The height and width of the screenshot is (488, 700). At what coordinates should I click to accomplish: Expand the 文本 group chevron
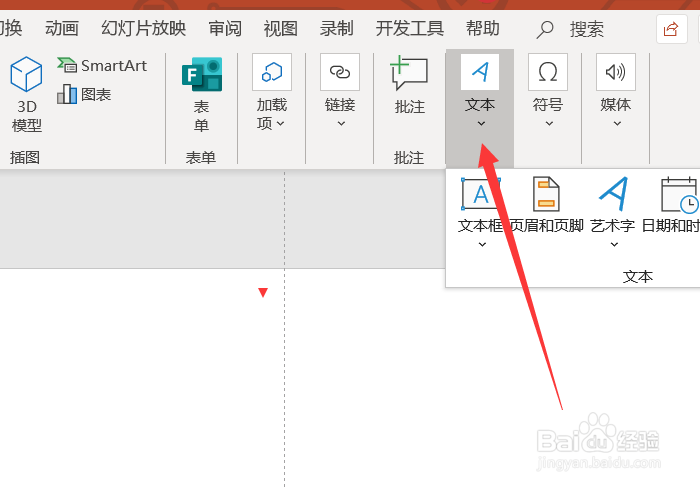pyautogui.click(x=481, y=124)
